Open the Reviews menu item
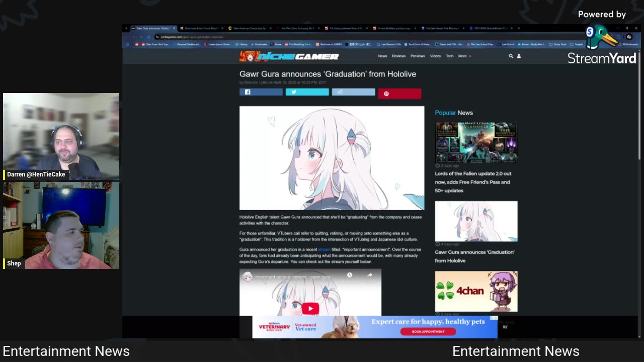Image resolution: width=644 pixels, height=362 pixels. (x=398, y=56)
